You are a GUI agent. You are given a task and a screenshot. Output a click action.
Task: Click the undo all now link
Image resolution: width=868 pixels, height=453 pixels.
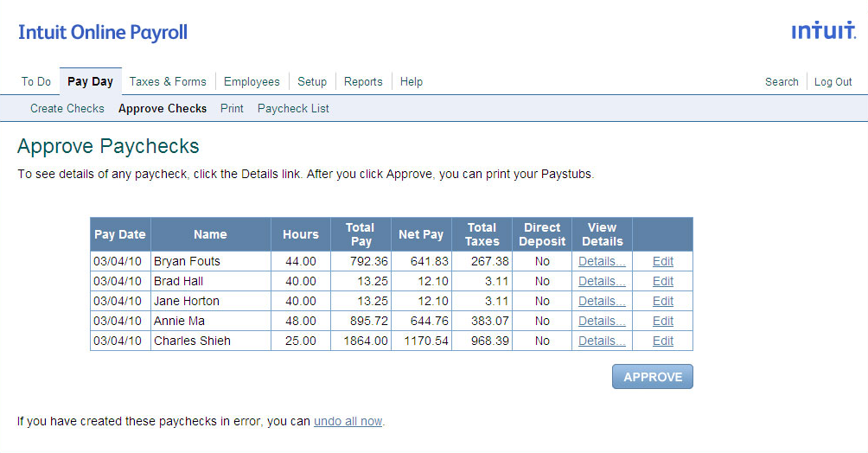click(x=348, y=421)
